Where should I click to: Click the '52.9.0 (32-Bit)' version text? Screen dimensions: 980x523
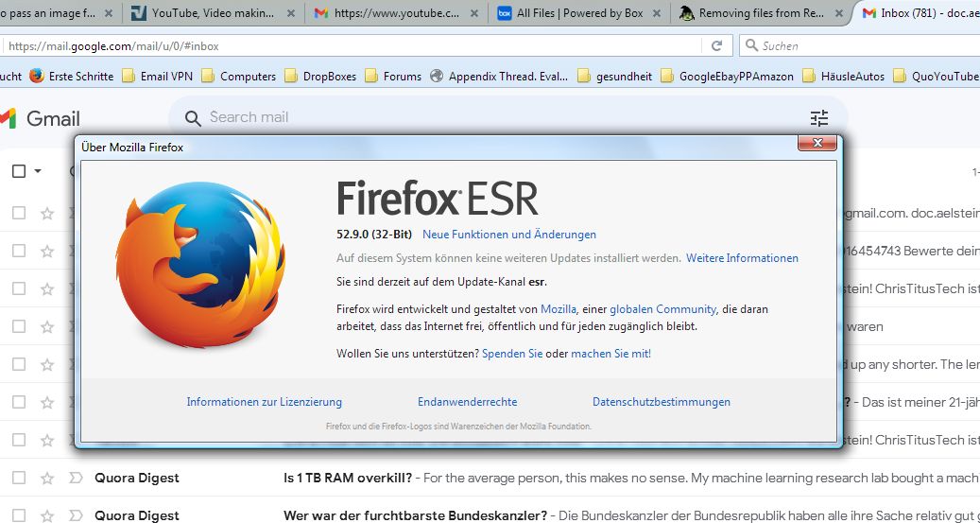point(374,235)
